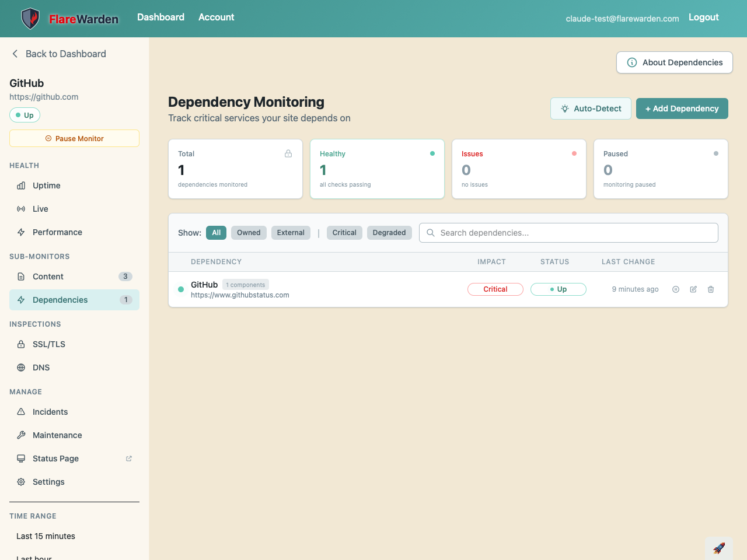Toggle the Critical filter chip

(344, 232)
